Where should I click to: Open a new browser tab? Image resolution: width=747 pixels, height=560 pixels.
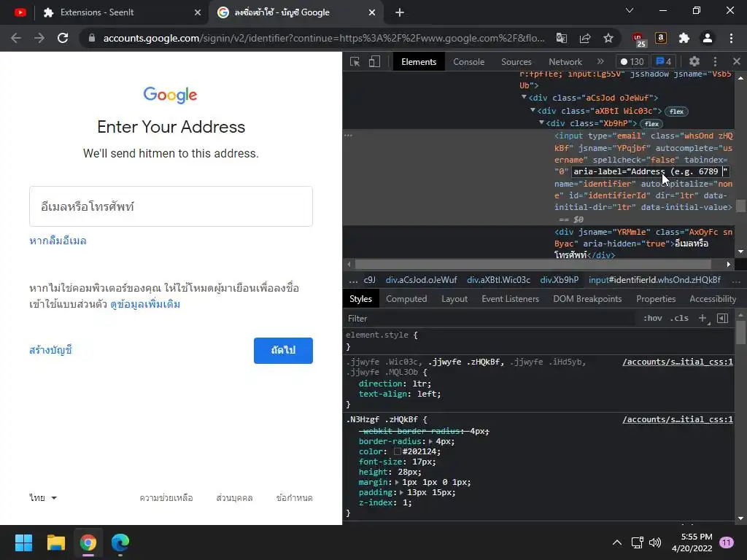[x=400, y=12]
